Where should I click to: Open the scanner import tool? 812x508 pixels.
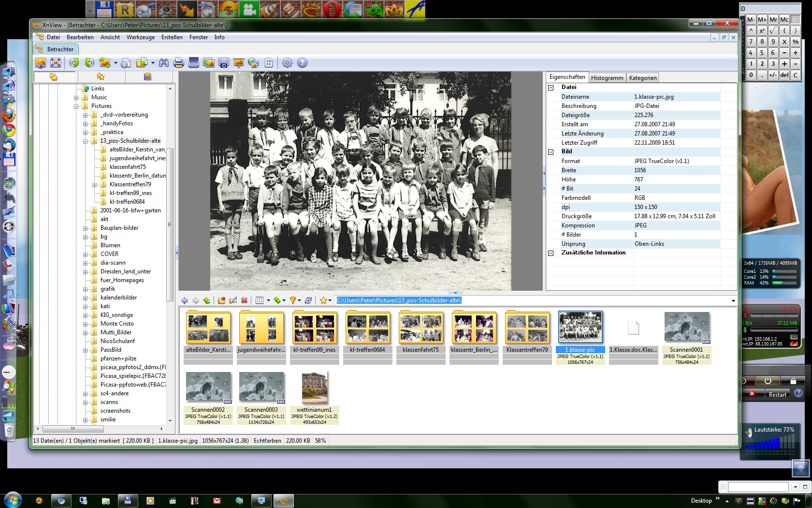click(x=194, y=63)
